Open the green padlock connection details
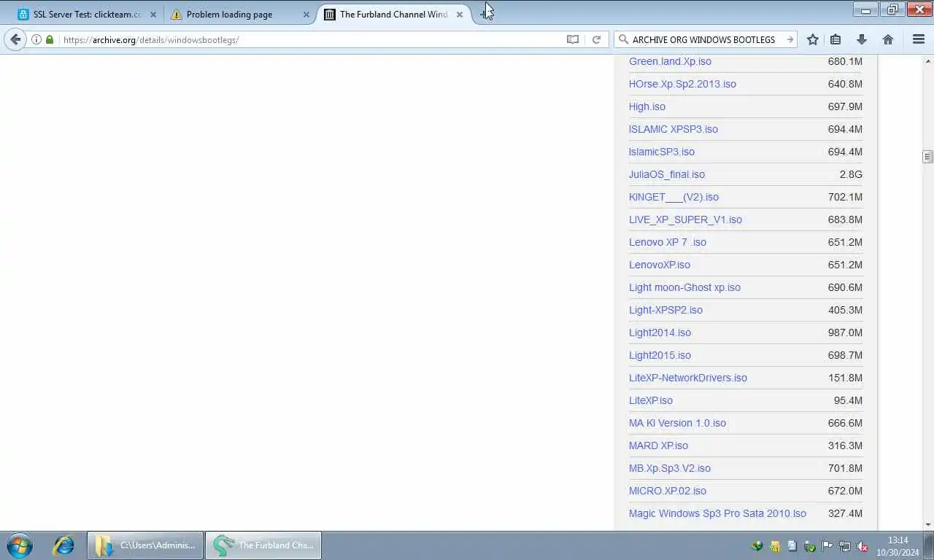 pos(50,39)
